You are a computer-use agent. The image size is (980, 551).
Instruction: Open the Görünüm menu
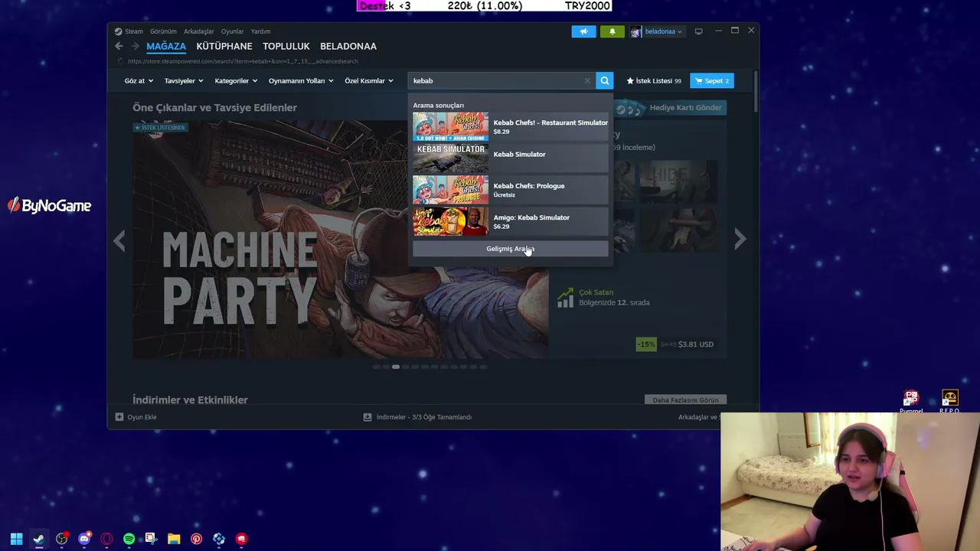pos(163,31)
